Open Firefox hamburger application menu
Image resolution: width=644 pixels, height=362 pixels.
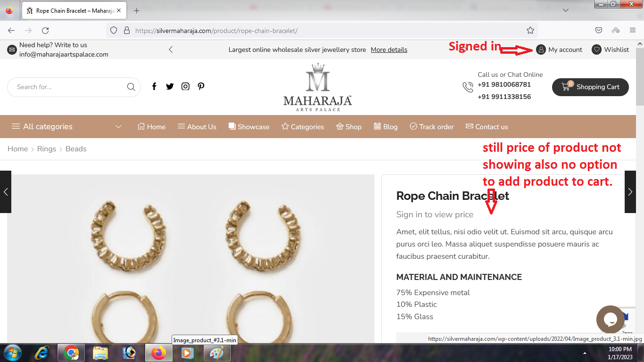coord(633,30)
